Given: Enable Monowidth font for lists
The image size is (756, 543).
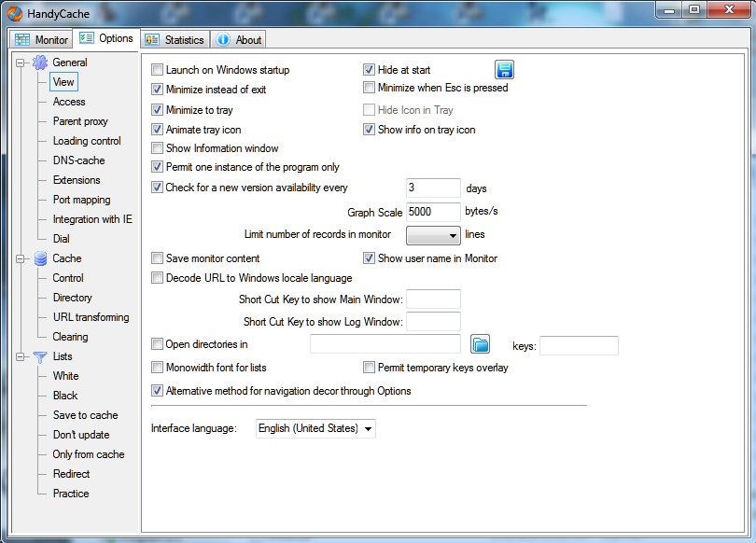Looking at the screenshot, I should [157, 368].
